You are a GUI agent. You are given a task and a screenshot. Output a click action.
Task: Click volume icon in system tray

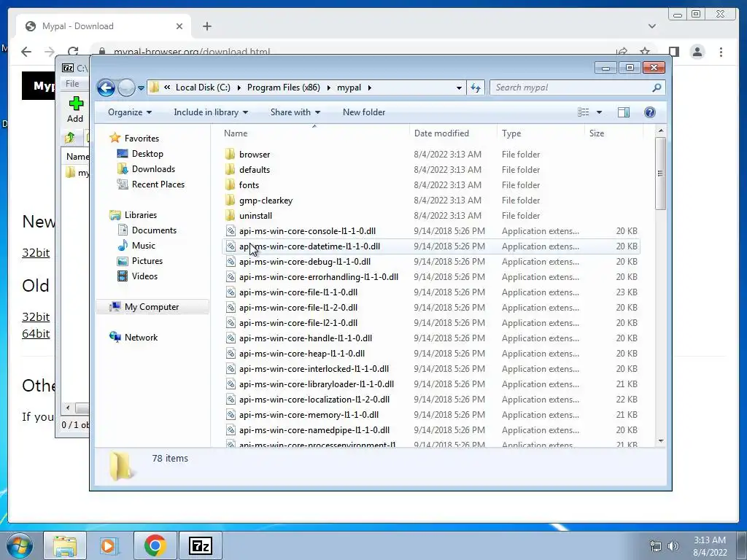click(673, 546)
